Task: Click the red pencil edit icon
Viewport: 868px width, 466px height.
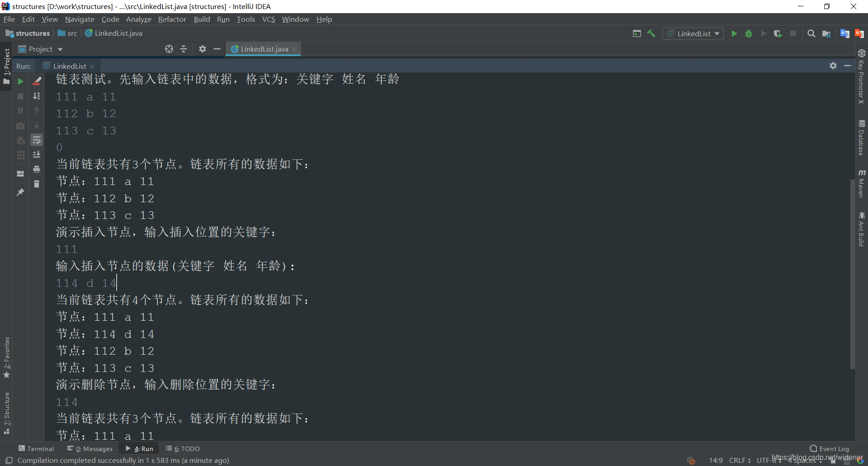Action: point(37,81)
